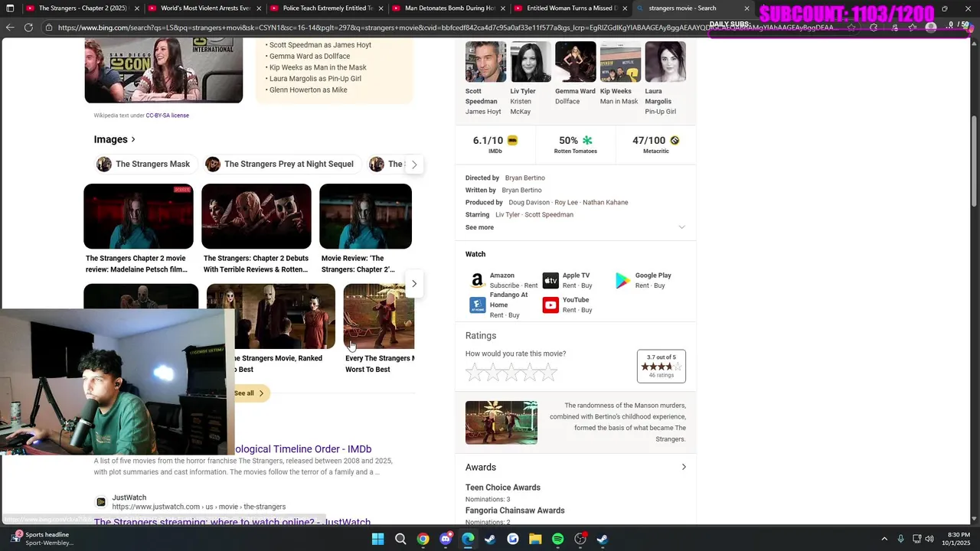Open the Roy Lee producer link
The image size is (980, 551).
pos(566,202)
